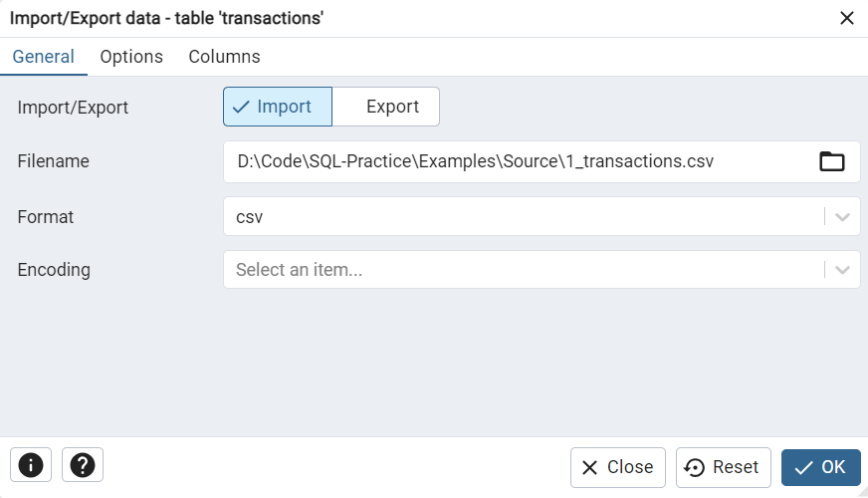Open the info icon button
Screen dimensions: 868x498
pyautogui.click(x=31, y=464)
